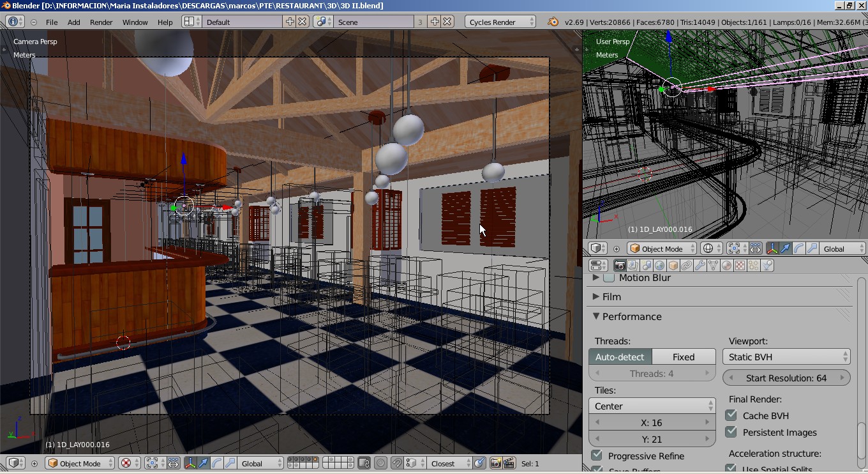Viewport: 868px width, 474px height.
Task: Open the Window menu
Action: [x=135, y=22]
